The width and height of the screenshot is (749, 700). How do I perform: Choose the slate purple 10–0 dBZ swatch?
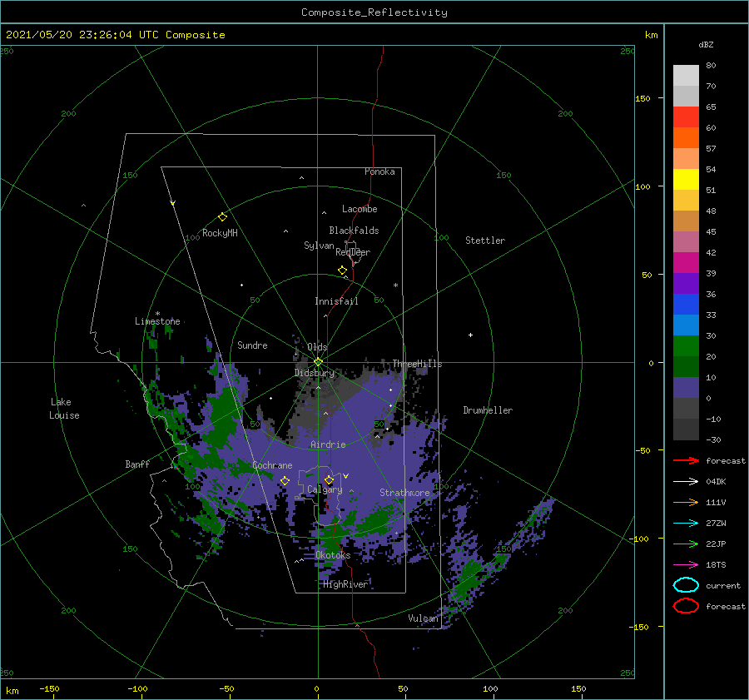coord(686,388)
